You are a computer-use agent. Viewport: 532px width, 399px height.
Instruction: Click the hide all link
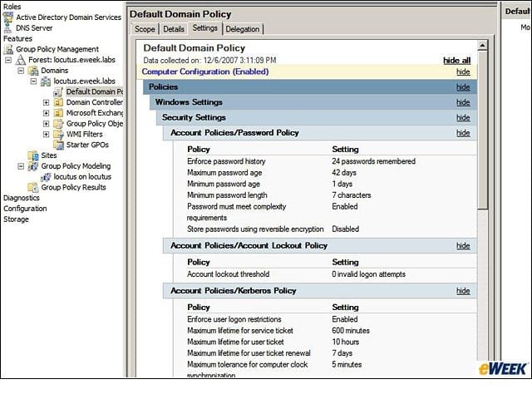point(456,61)
